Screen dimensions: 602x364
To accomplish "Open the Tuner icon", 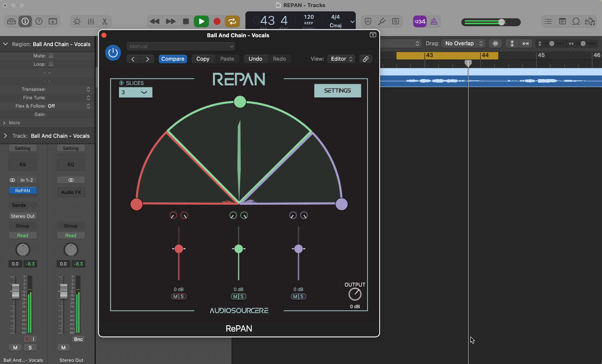I will coord(382,21).
